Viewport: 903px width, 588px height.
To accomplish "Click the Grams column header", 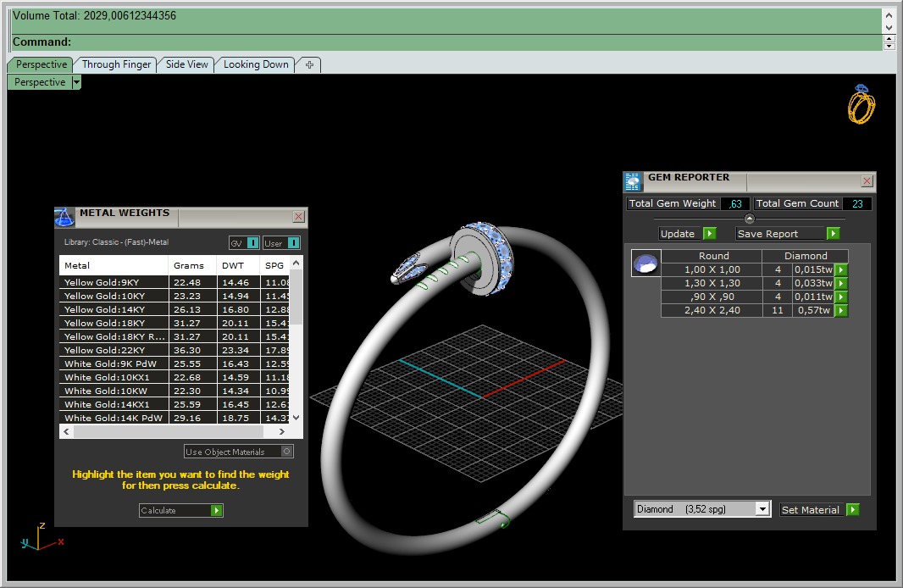I will (x=192, y=265).
